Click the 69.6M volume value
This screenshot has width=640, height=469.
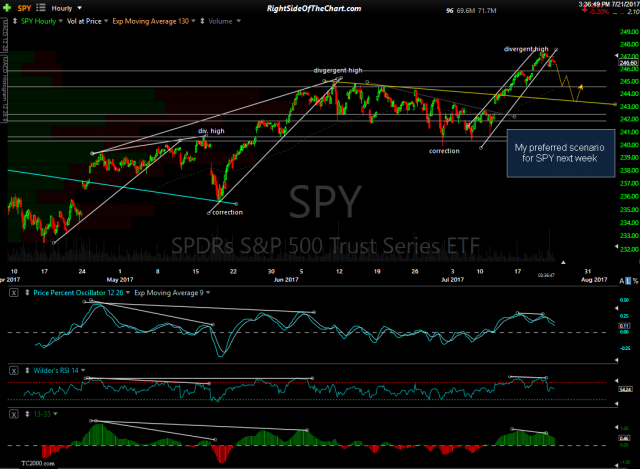pyautogui.click(x=465, y=11)
